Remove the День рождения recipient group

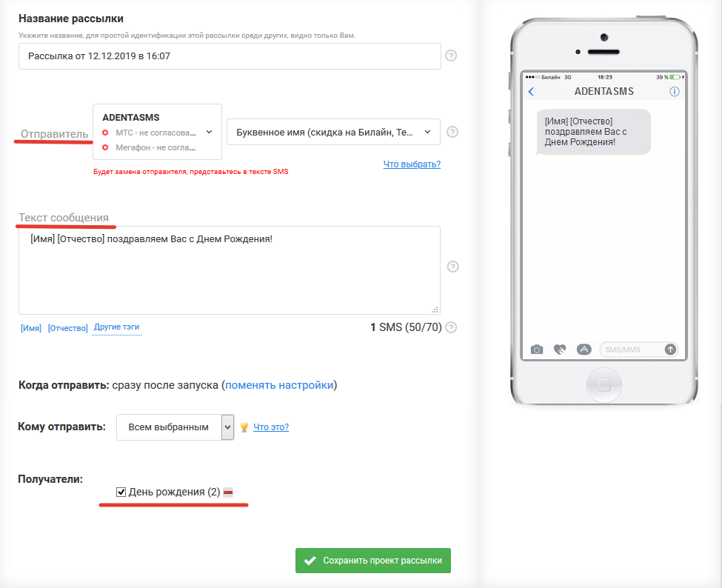click(229, 492)
